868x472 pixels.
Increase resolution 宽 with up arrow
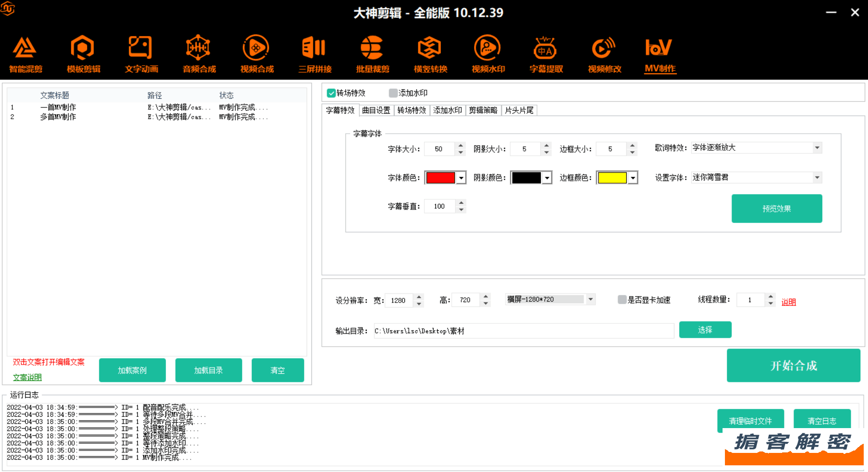click(419, 297)
